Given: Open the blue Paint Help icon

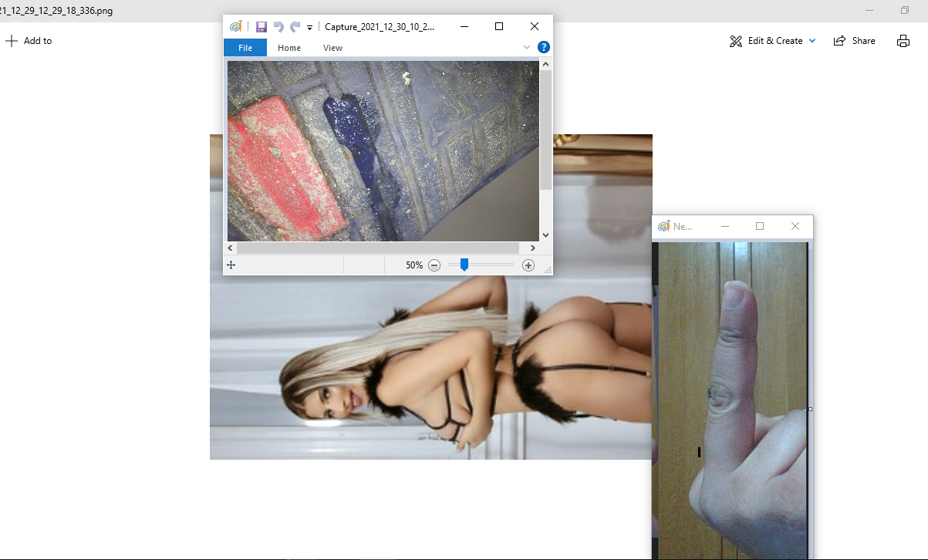Looking at the screenshot, I should click(x=544, y=48).
